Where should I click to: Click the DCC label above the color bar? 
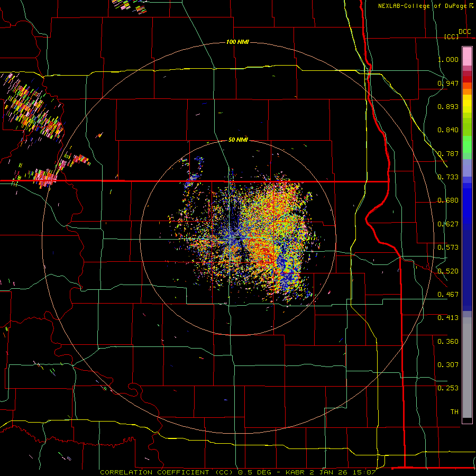[x=464, y=32]
